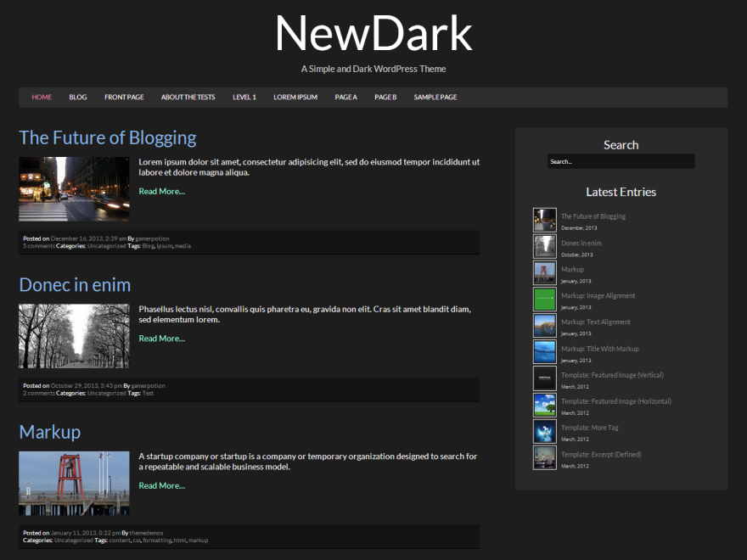747x560 pixels.
Task: Open the "Blog" tag link
Action: [x=148, y=246]
